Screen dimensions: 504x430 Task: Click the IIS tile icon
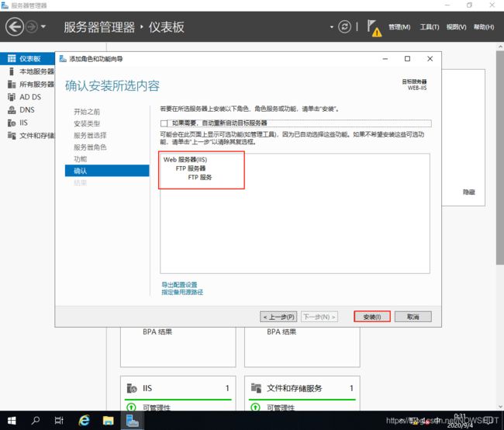point(132,388)
